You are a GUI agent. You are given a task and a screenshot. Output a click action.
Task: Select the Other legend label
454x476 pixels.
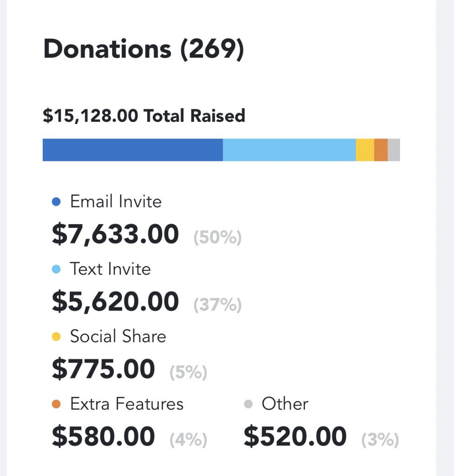(x=285, y=404)
